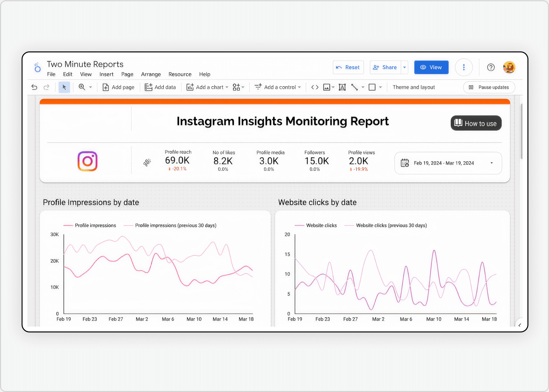Open the How to use guide
Viewport: 549px width, 392px height.
(476, 123)
